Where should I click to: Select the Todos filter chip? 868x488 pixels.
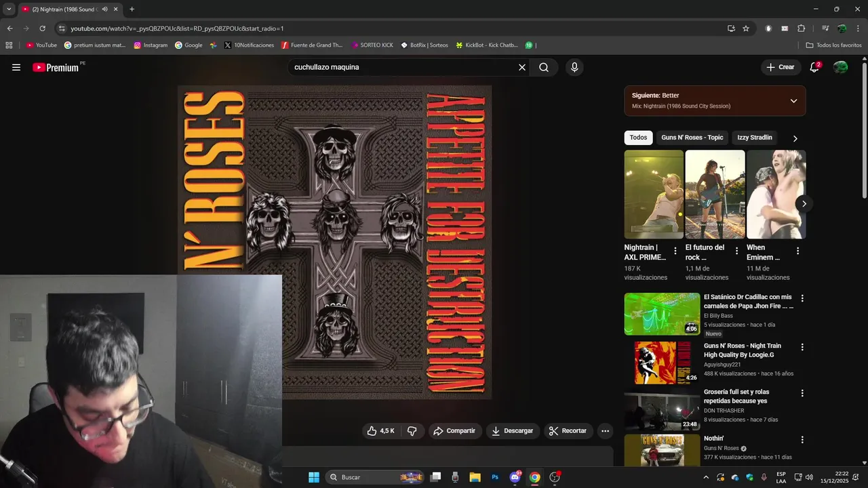click(x=638, y=138)
